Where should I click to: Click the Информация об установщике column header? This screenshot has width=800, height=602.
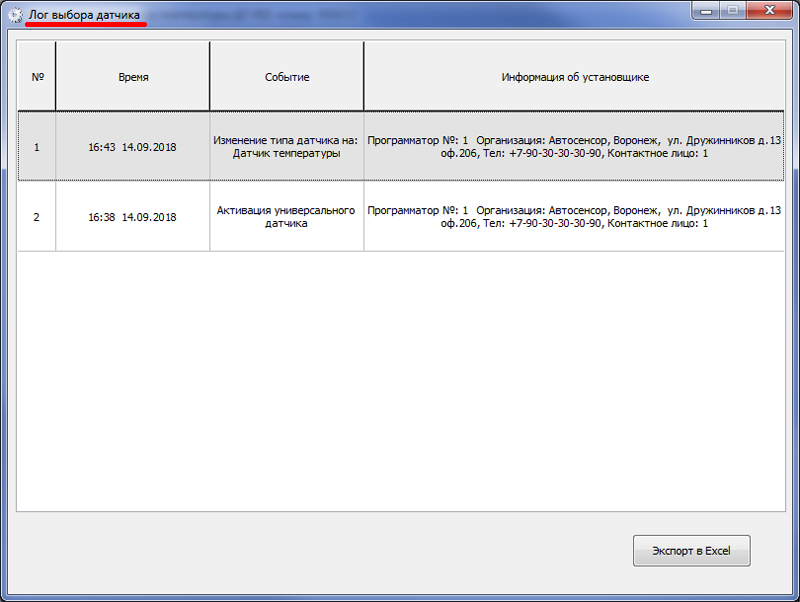574,77
